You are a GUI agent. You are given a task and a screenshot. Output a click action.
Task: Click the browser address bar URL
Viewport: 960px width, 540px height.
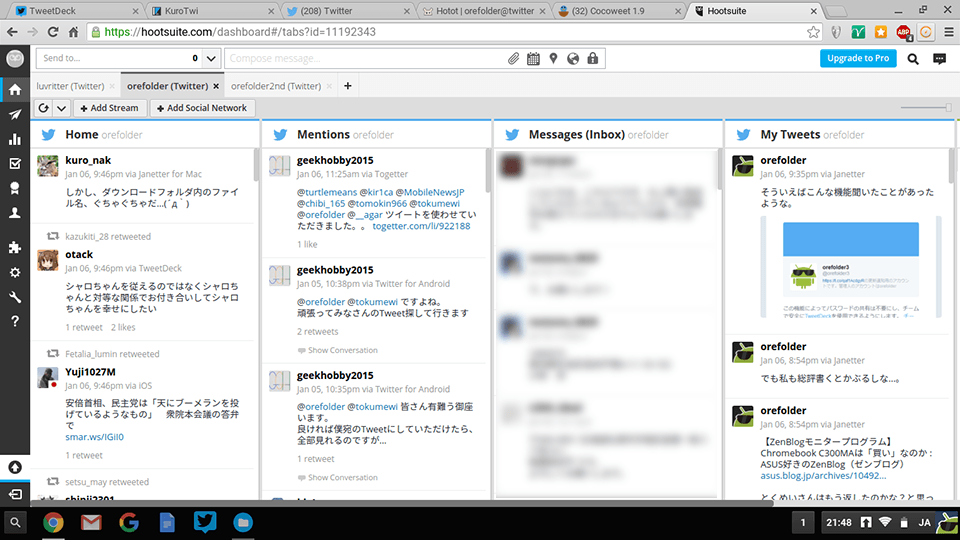tap(240, 32)
